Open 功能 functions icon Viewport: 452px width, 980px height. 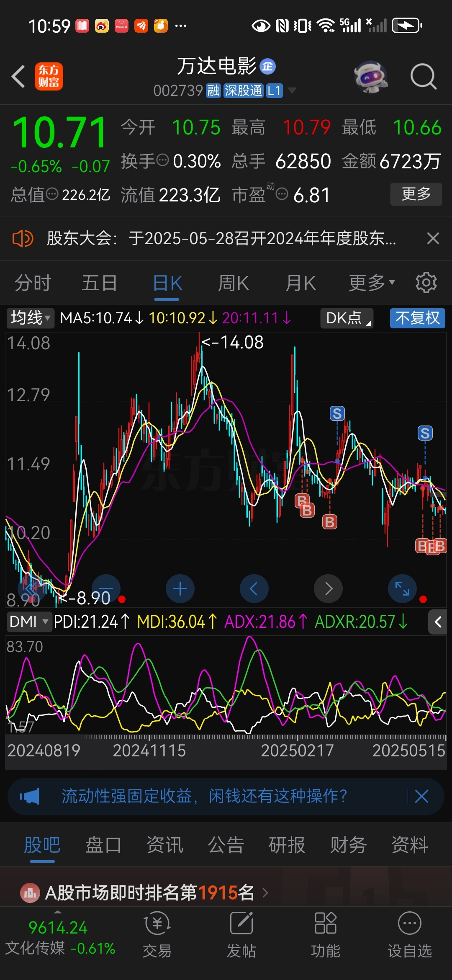click(326, 935)
